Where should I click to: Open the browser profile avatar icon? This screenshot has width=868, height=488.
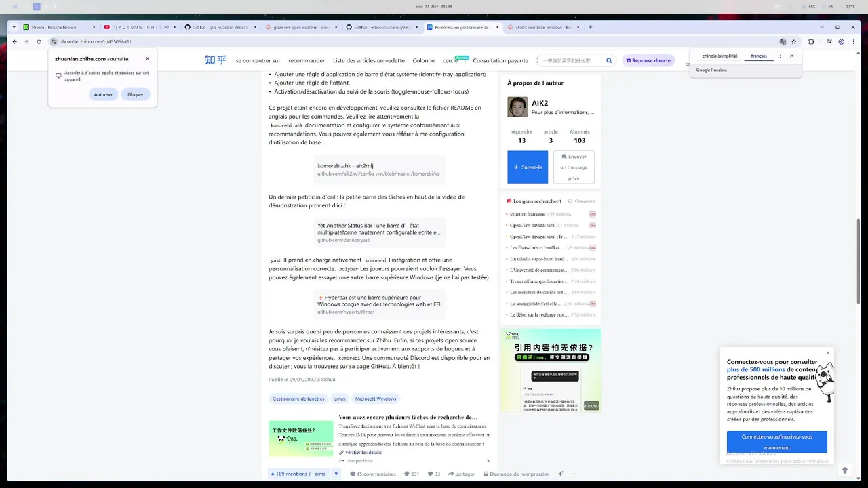point(842,41)
